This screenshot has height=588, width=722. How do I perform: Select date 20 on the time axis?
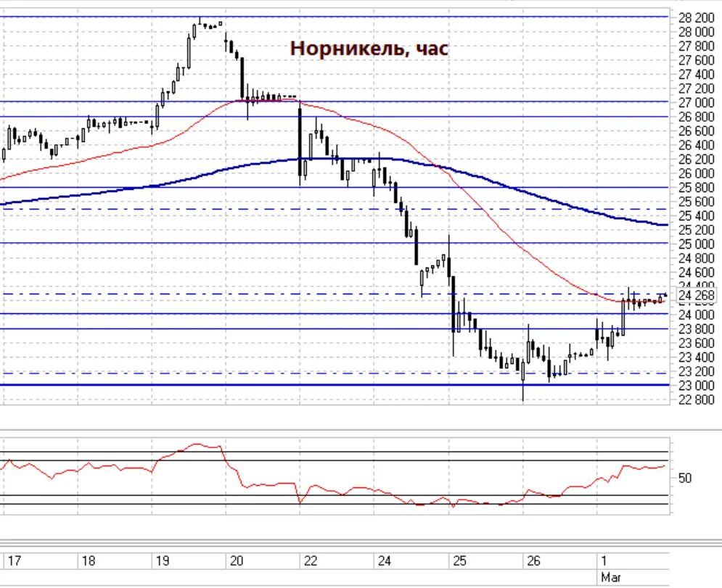[237, 561]
